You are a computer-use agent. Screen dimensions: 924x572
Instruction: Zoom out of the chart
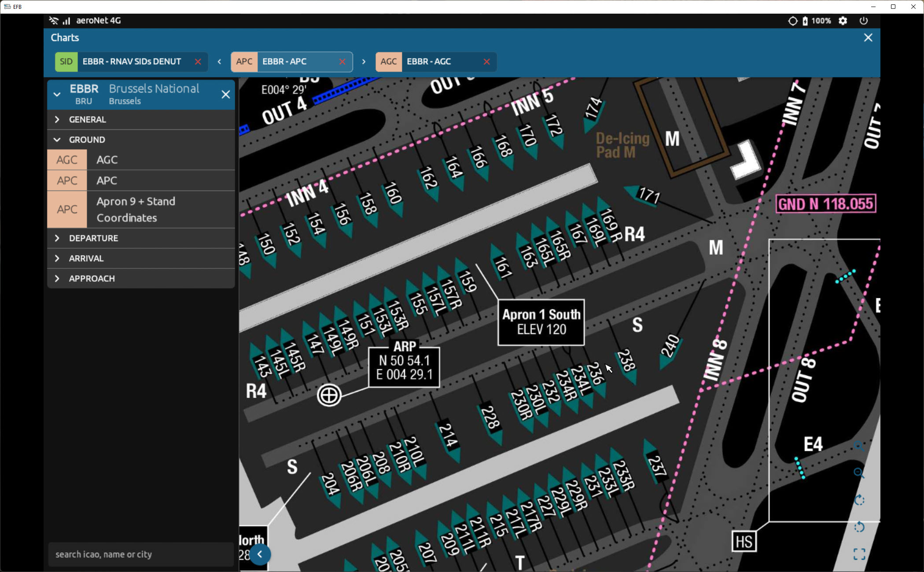point(859,473)
